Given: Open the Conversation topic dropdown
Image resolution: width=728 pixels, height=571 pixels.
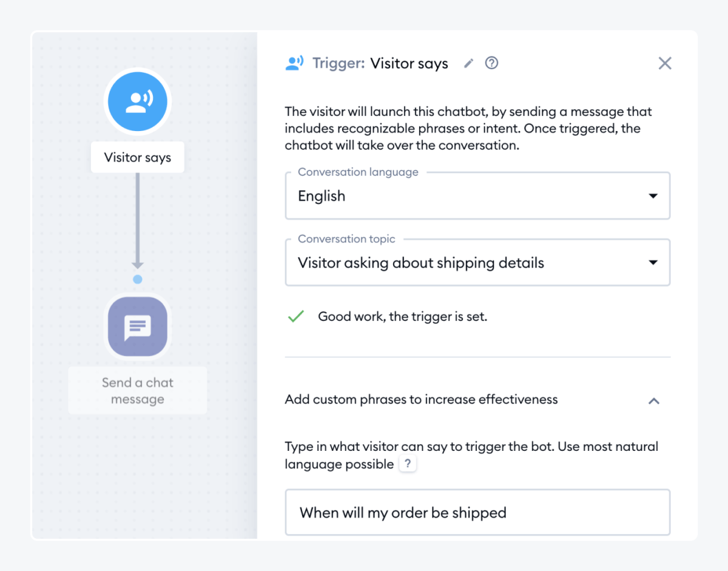Looking at the screenshot, I should tap(477, 262).
